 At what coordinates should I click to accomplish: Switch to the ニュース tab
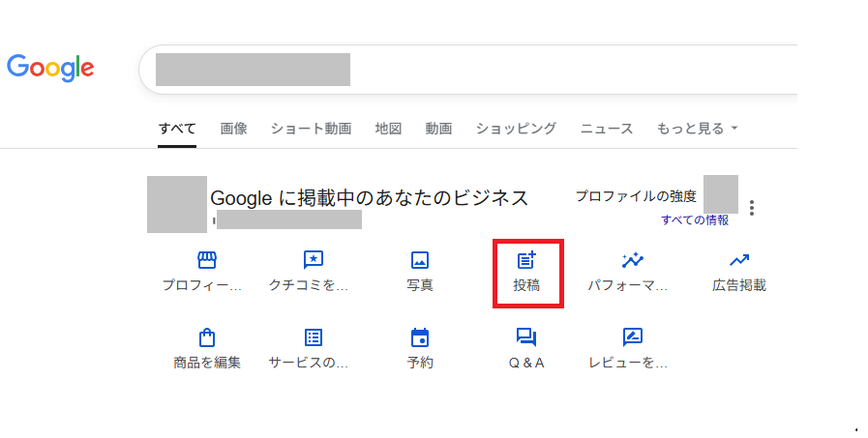pyautogui.click(x=606, y=129)
